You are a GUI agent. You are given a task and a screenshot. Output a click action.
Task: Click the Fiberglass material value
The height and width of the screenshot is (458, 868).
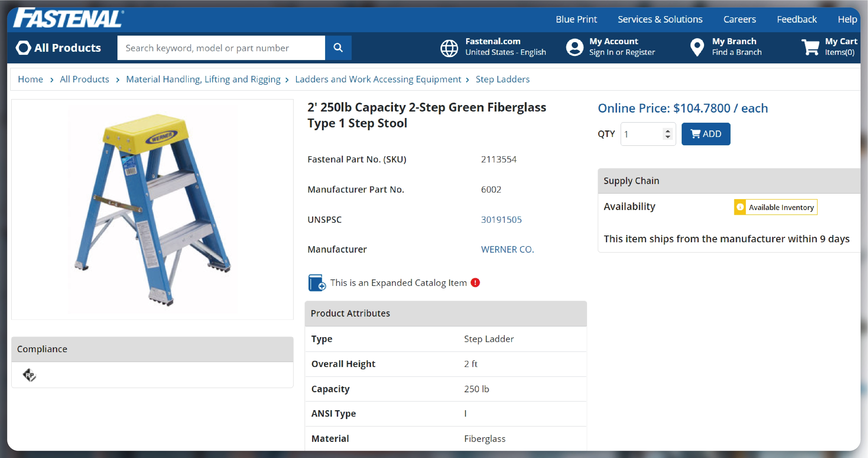click(x=484, y=439)
